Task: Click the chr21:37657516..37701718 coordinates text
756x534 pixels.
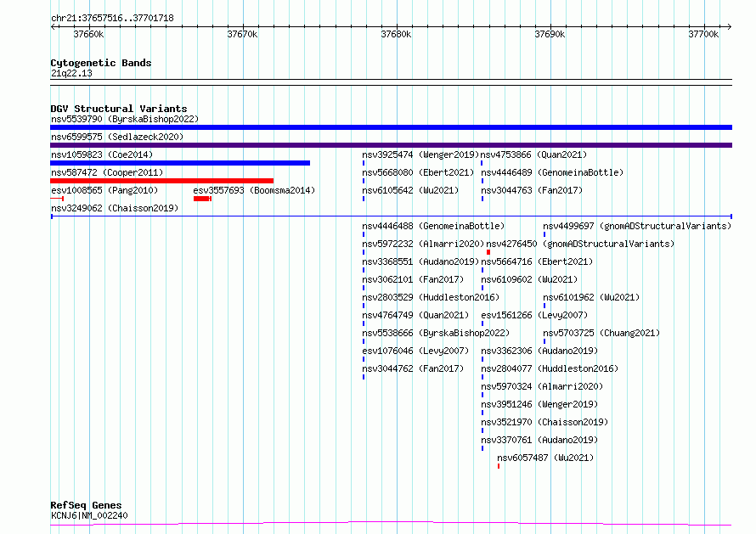Action: tap(112, 18)
